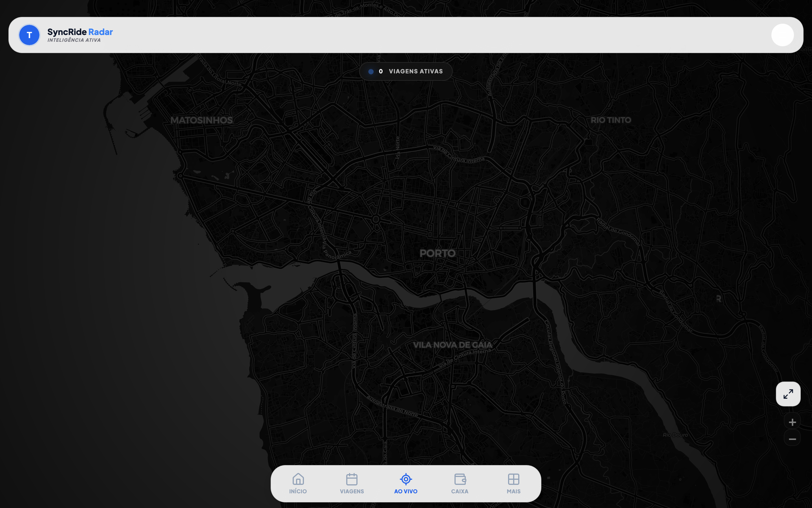The height and width of the screenshot is (508, 812).
Task: Open the Mais grid menu tab
Action: (x=513, y=483)
